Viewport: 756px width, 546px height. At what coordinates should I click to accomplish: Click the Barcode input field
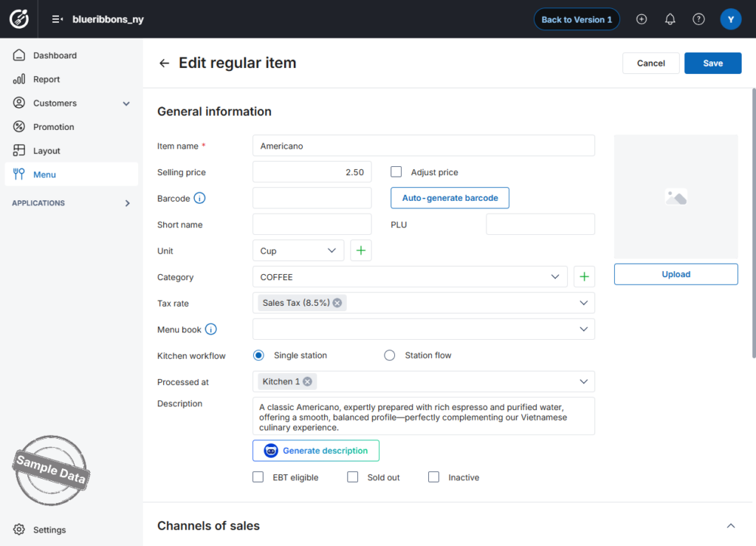click(312, 198)
